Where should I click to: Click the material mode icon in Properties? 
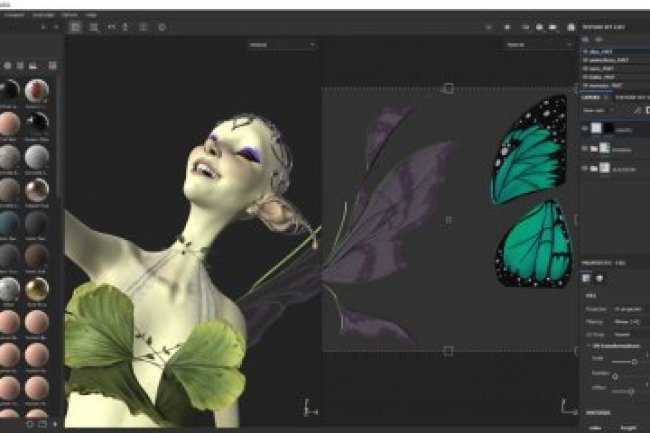click(x=601, y=279)
